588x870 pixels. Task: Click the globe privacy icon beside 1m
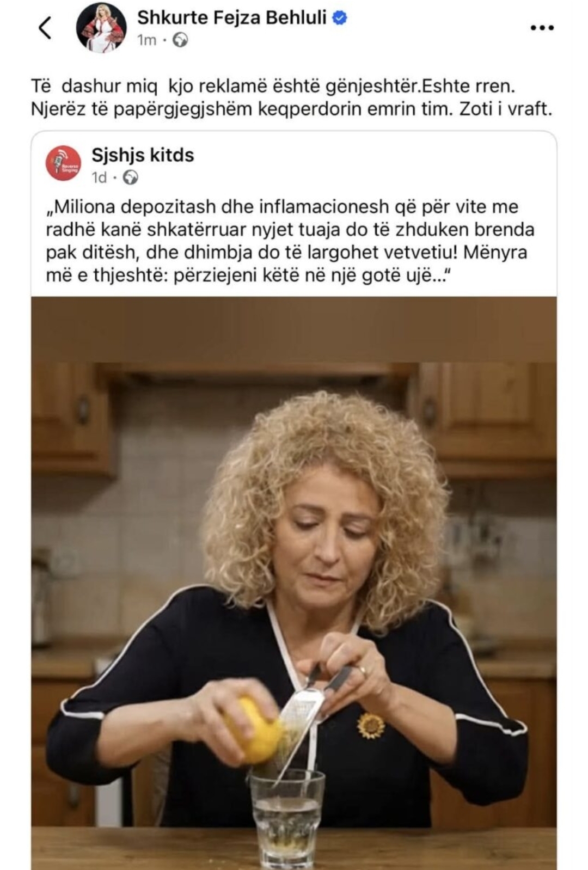[180, 40]
